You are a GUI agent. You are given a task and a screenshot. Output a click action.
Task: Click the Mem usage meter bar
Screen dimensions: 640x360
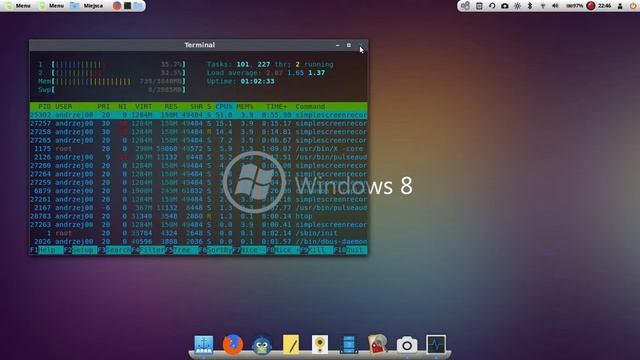pyautogui.click(x=118, y=81)
